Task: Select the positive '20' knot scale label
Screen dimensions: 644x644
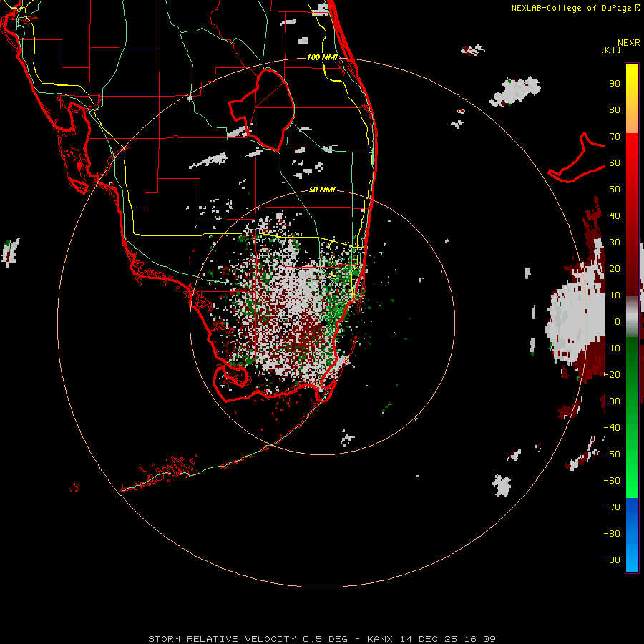Action: tap(615, 268)
